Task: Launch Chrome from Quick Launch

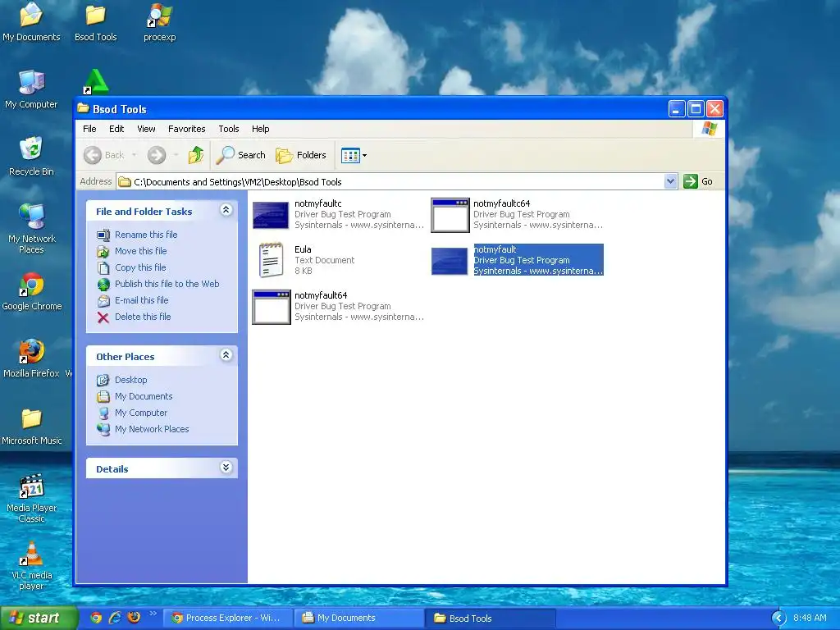Action: point(96,618)
